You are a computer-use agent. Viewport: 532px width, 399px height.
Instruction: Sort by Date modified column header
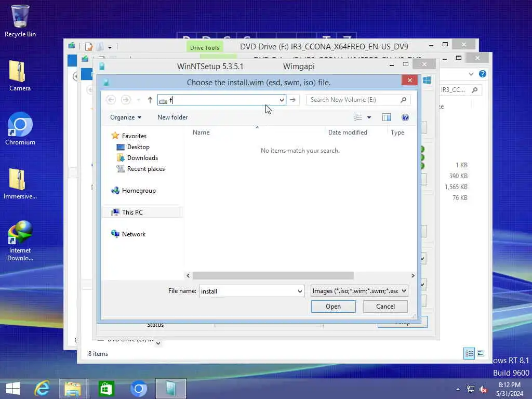348,132
